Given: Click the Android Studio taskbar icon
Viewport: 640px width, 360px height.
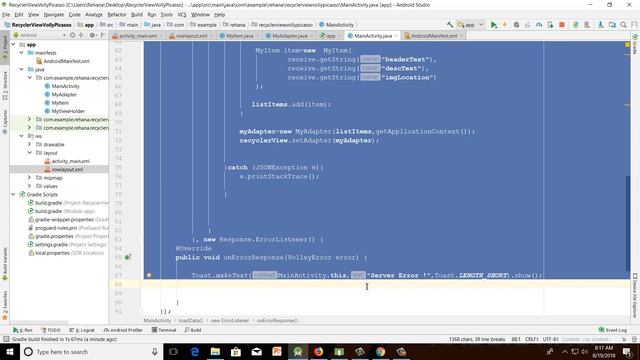Looking at the screenshot, I should (x=298, y=351).
